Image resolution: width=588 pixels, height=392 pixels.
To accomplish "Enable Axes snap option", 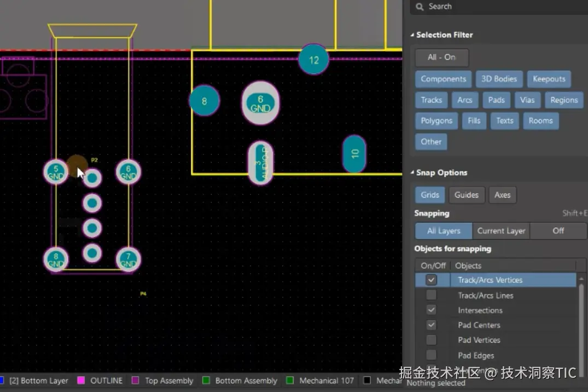I will coord(503,195).
